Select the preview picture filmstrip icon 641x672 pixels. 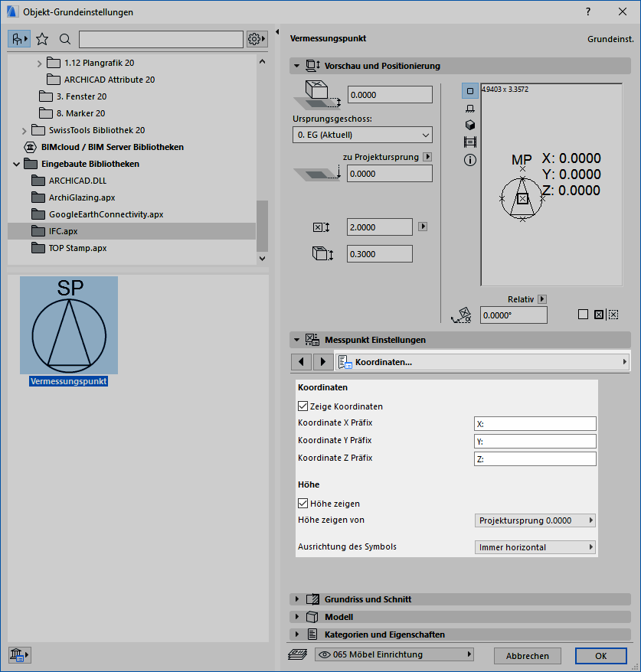(x=470, y=142)
